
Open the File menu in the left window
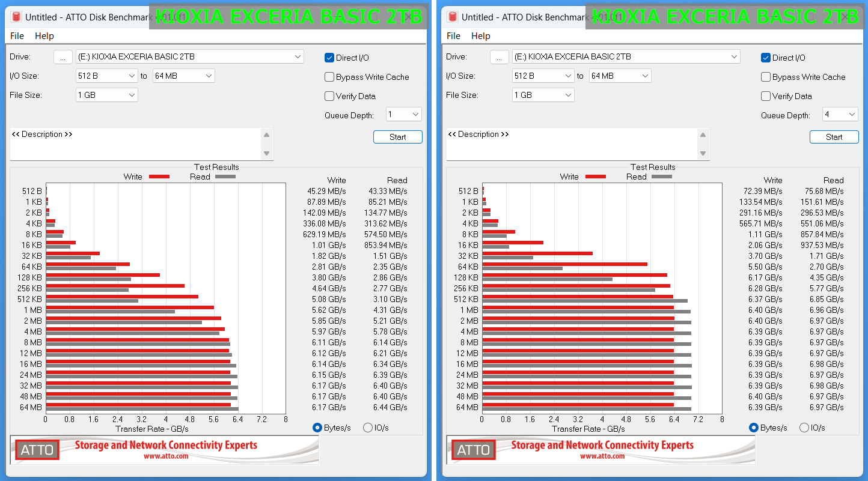pos(17,36)
